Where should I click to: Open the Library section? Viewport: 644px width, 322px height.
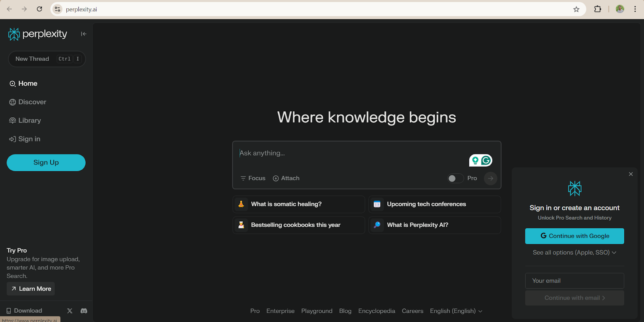click(25, 120)
